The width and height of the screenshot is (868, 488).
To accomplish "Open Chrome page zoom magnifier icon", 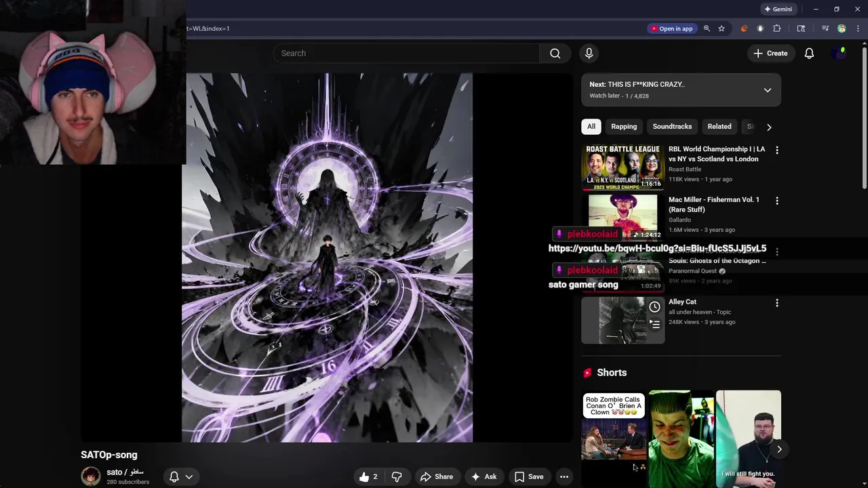I will tap(707, 28).
